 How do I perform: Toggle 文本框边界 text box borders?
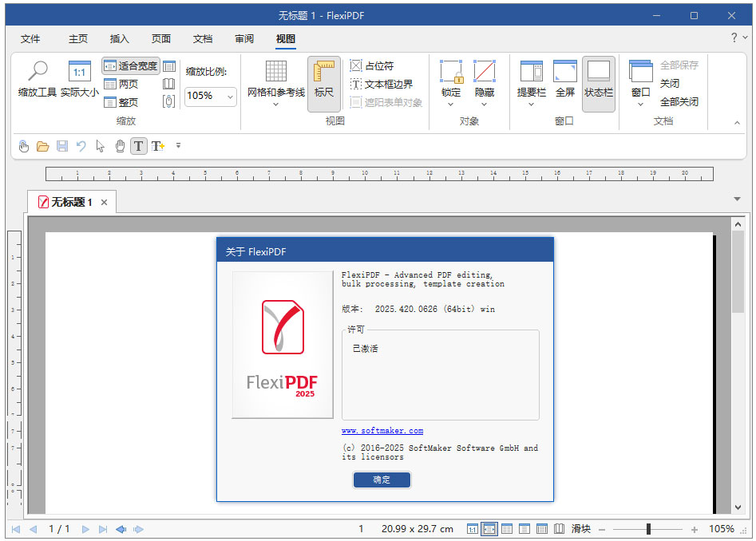coord(382,84)
